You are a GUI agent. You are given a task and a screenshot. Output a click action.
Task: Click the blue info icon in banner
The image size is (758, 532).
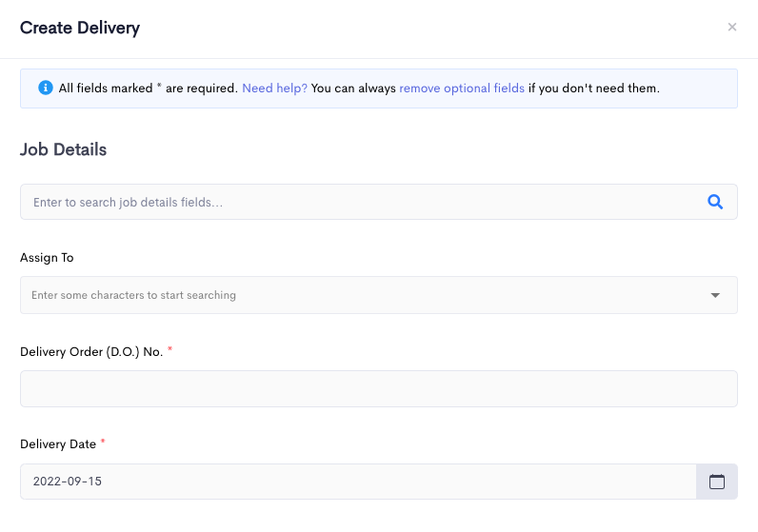46,88
